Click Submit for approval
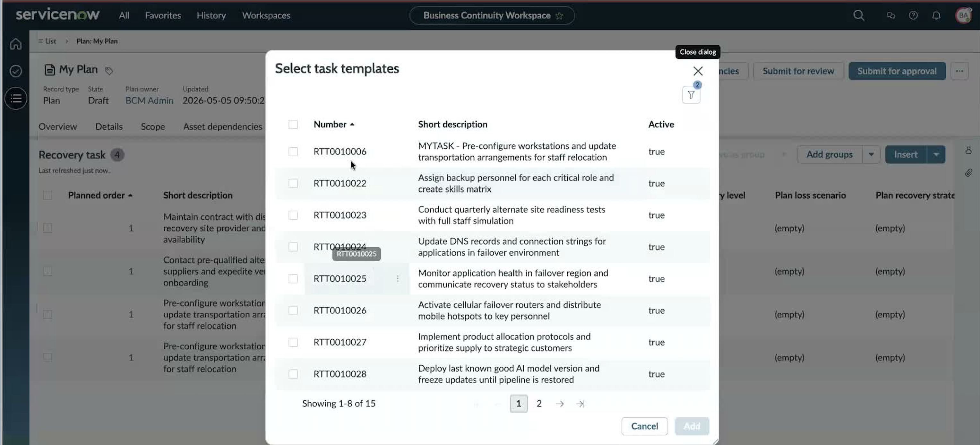Viewport: 980px width, 445px height. (897, 71)
